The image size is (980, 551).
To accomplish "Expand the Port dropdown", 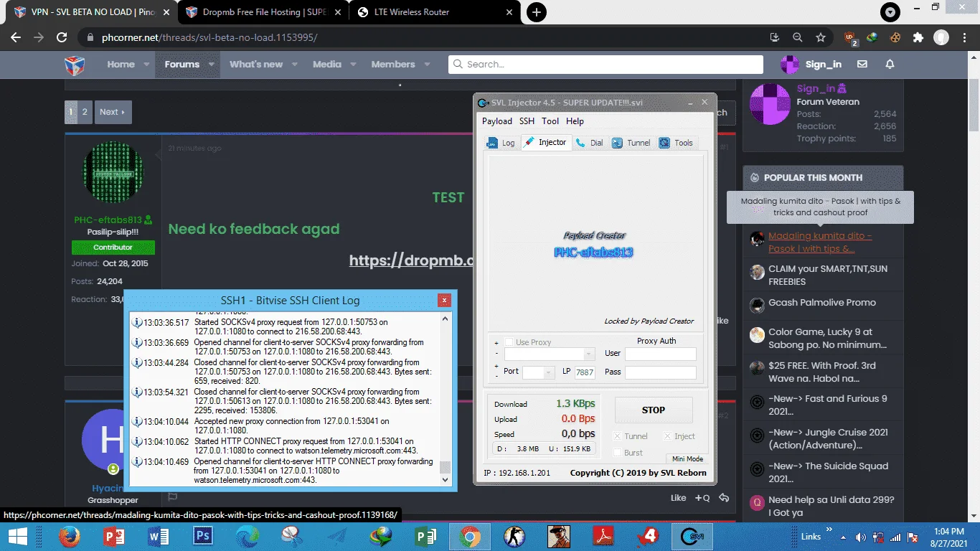I will tap(550, 372).
